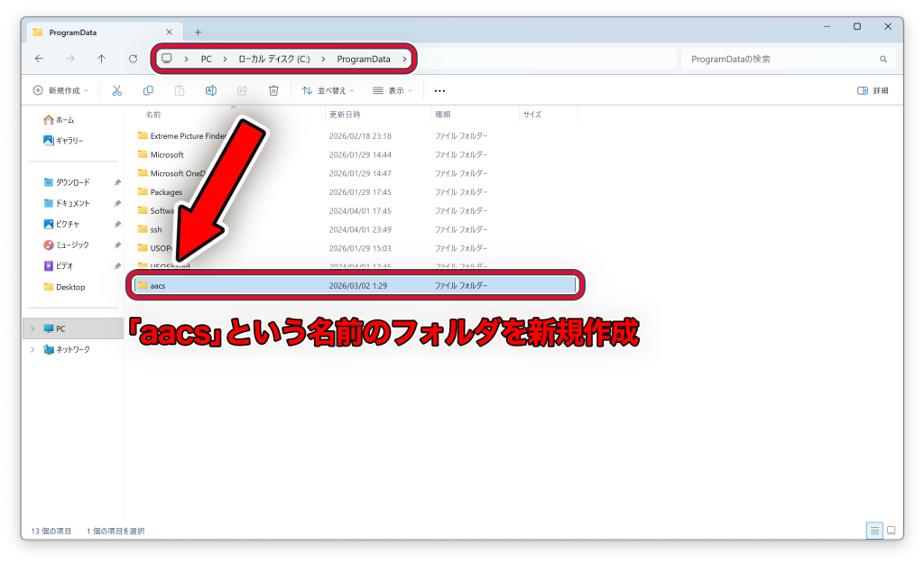Image resolution: width=924 pixels, height=564 pixels.
Task: Open the 並べ替え sort dropdown
Action: pyautogui.click(x=328, y=90)
